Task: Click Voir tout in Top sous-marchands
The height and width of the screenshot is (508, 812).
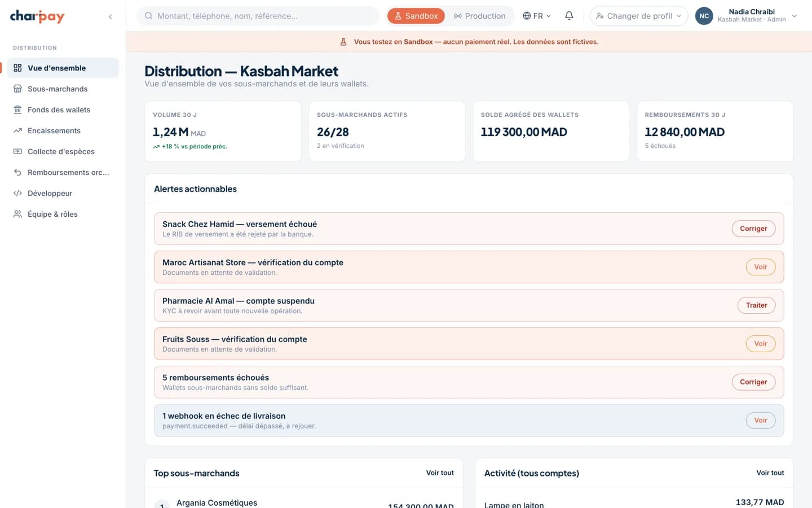Action: point(440,473)
